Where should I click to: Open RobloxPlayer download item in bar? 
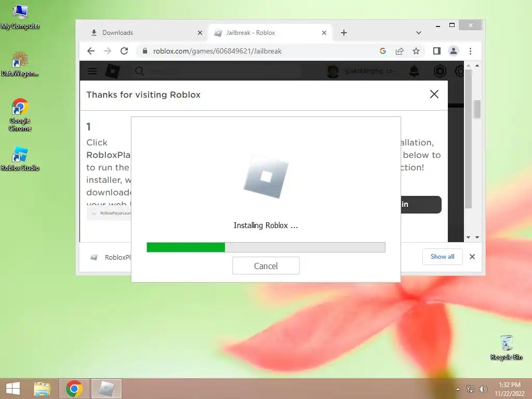[110, 257]
